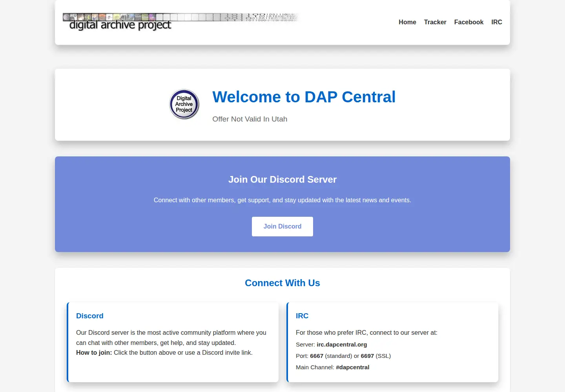Click the Offer Not Valid In Utah tagline

pyautogui.click(x=250, y=119)
